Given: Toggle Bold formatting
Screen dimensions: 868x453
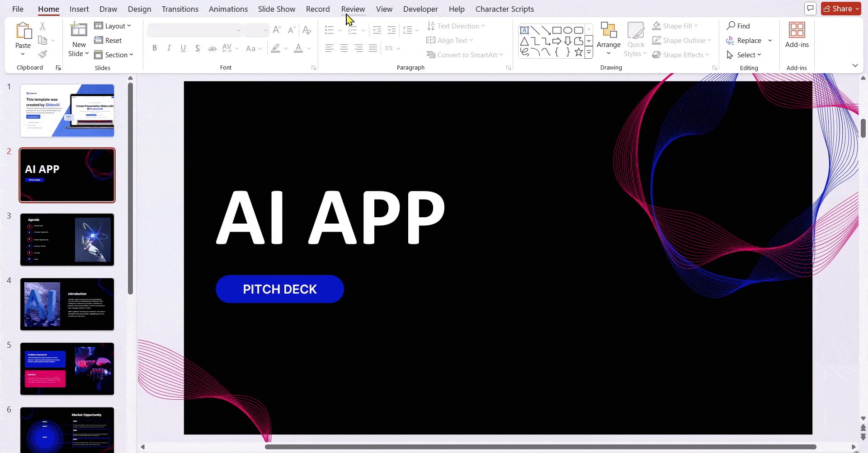Looking at the screenshot, I should tap(155, 48).
